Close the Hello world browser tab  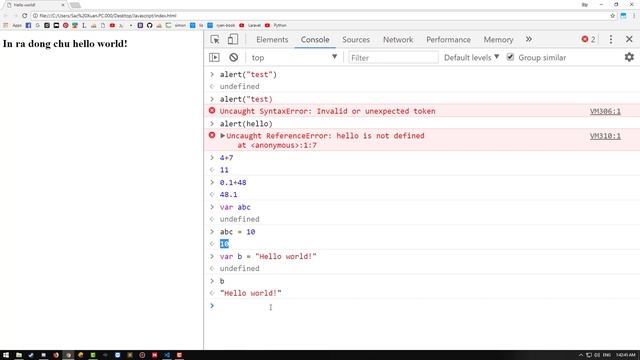[x=63, y=5]
